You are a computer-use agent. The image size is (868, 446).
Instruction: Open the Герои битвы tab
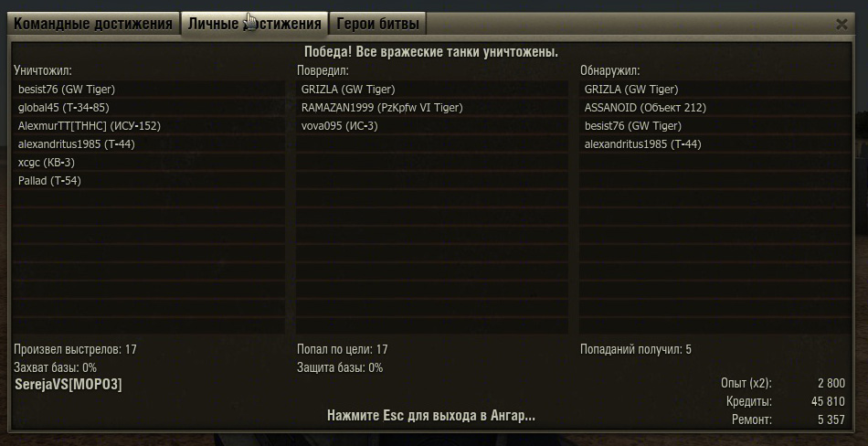[378, 24]
